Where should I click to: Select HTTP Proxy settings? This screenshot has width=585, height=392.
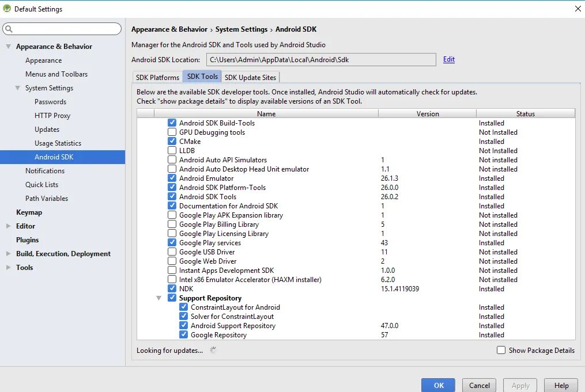(x=52, y=116)
